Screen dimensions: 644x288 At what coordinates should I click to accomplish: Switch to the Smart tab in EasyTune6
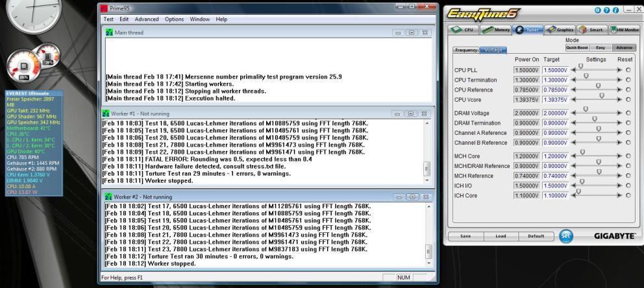point(592,30)
